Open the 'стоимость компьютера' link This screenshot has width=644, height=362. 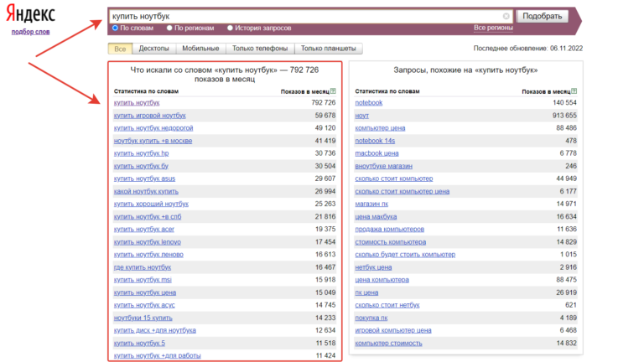[390, 241]
